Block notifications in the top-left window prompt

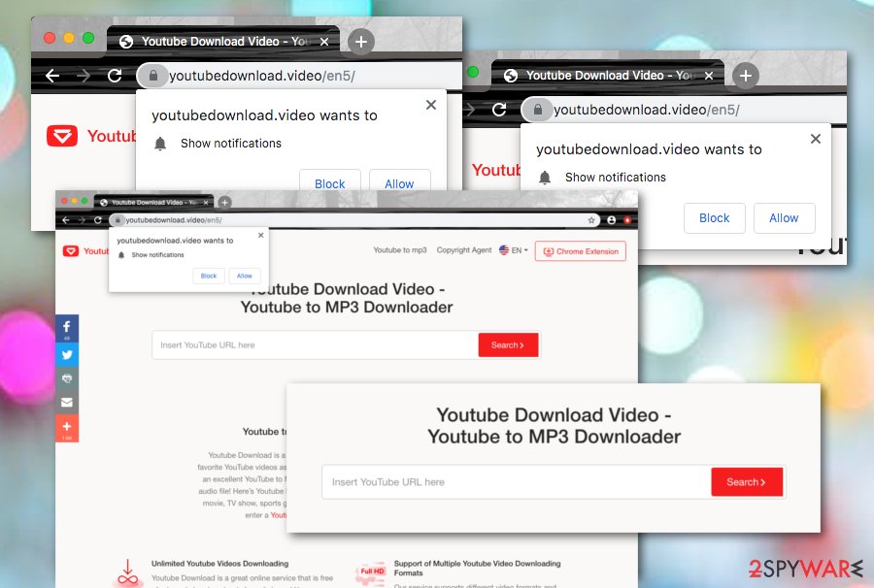(x=329, y=183)
